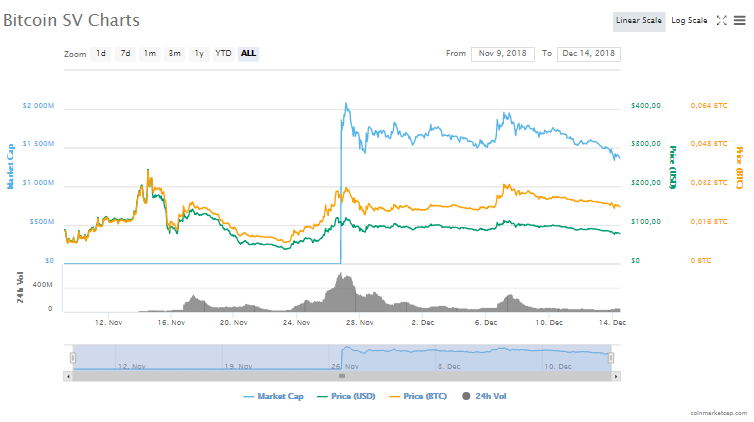Click the $100,00 price axis label
The height and width of the screenshot is (422, 754).
pos(646,222)
